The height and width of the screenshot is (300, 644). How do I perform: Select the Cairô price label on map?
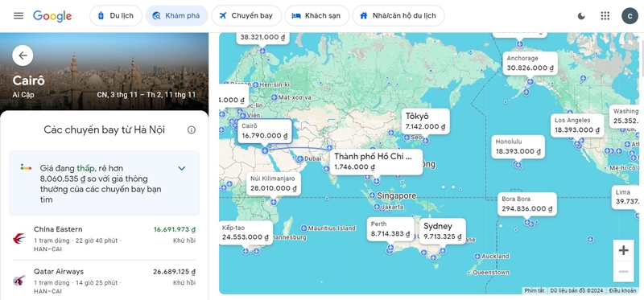pos(265,131)
